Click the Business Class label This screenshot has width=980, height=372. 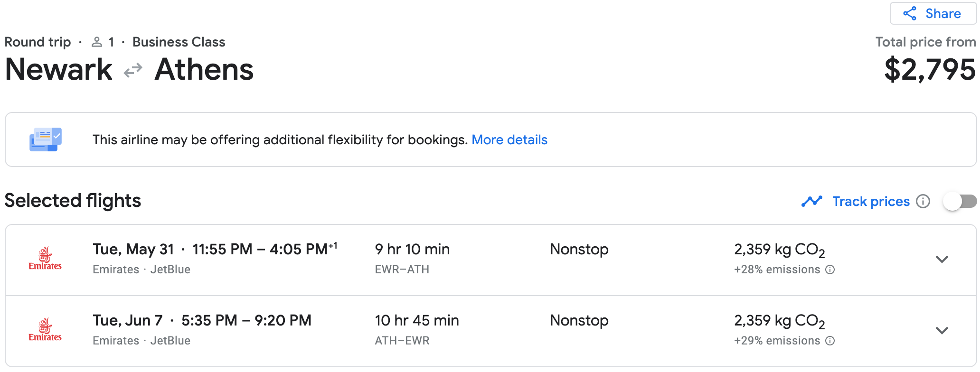[179, 42]
